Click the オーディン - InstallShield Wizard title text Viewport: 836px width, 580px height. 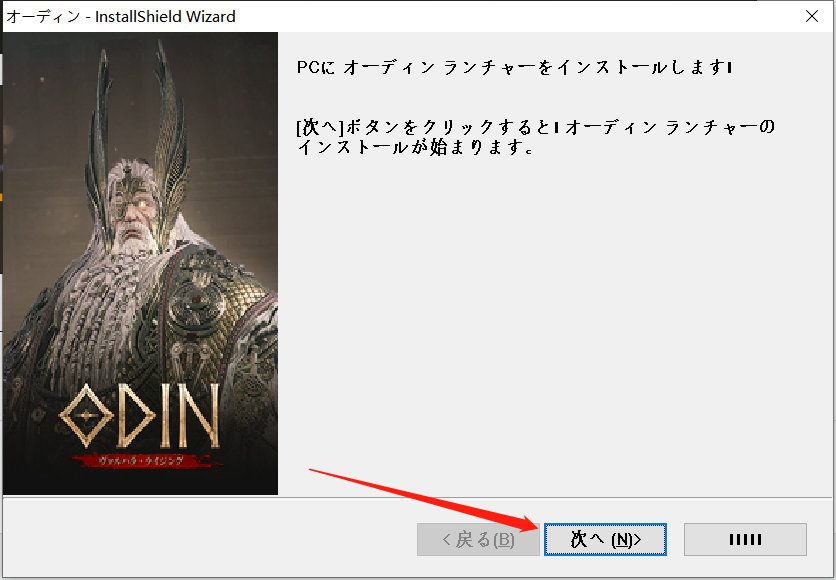pos(121,17)
